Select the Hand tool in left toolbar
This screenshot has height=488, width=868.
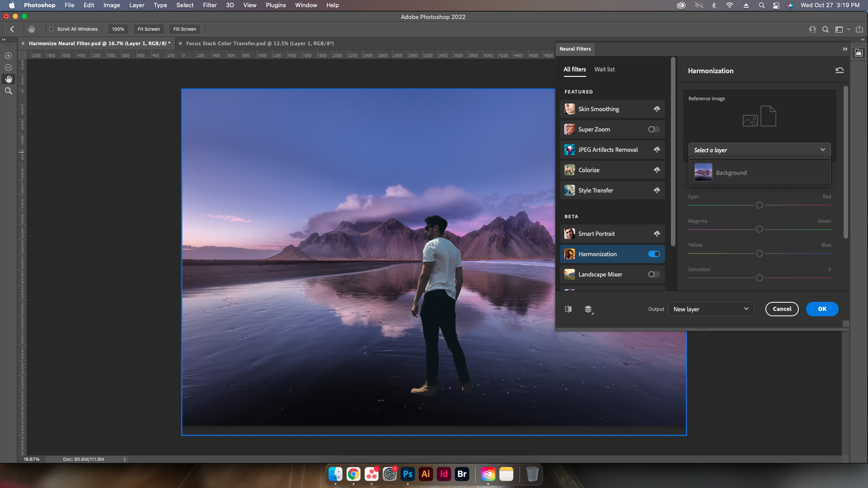point(8,79)
